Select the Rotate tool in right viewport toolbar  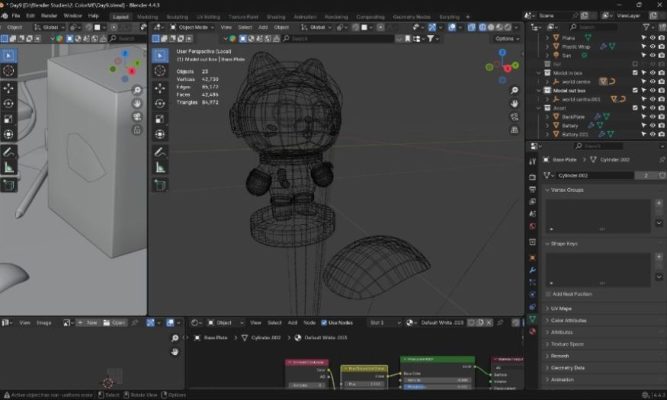(160, 103)
